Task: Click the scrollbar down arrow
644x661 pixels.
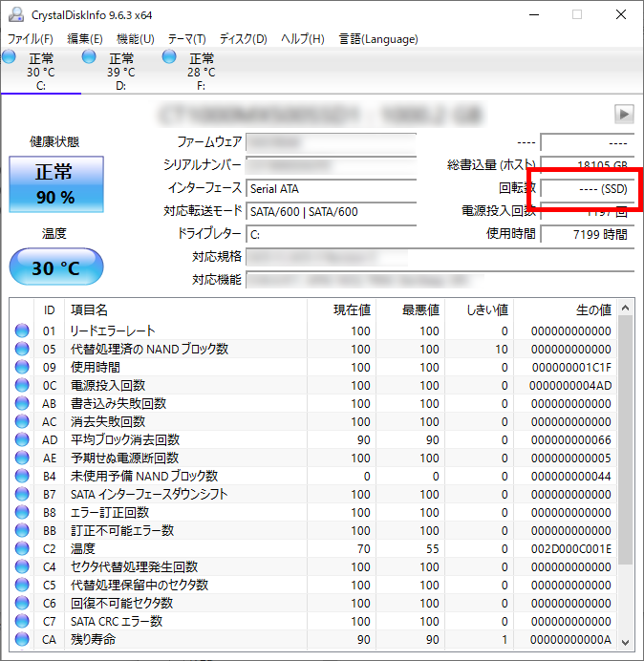Action: [x=626, y=642]
